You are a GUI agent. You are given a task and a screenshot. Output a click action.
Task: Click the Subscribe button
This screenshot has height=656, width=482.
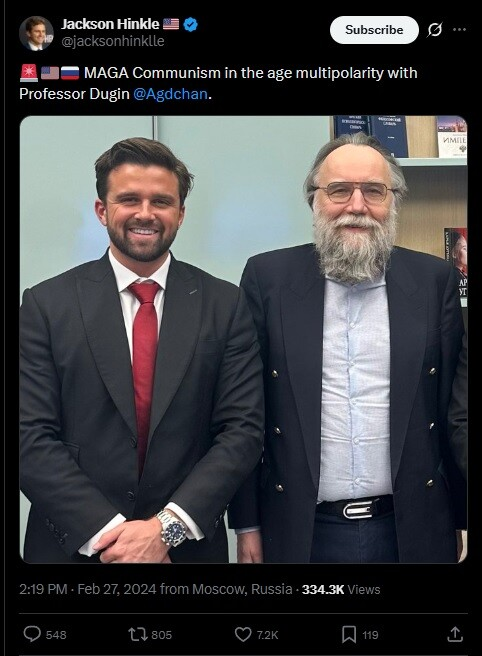click(x=374, y=30)
